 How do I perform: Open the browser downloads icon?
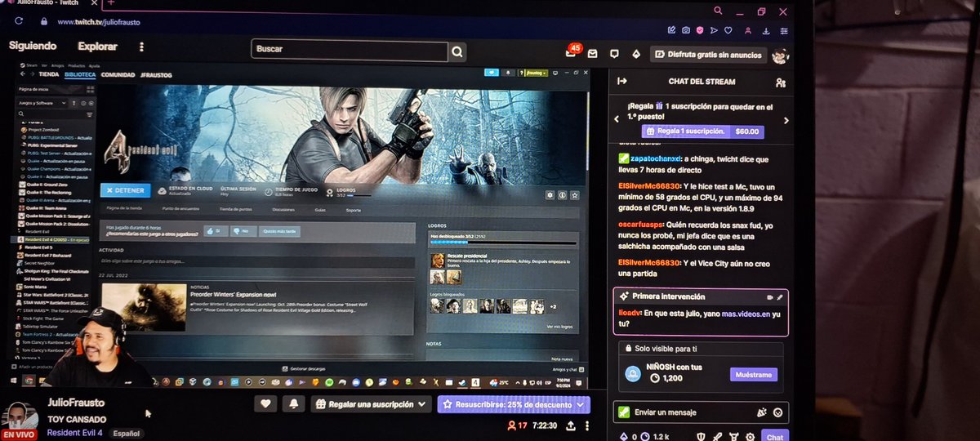click(x=766, y=31)
